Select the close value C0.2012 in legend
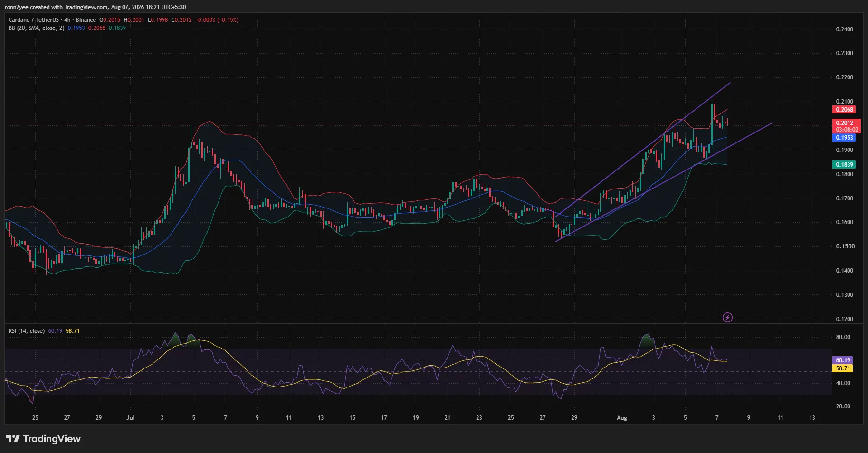868x453 pixels. 181,20
